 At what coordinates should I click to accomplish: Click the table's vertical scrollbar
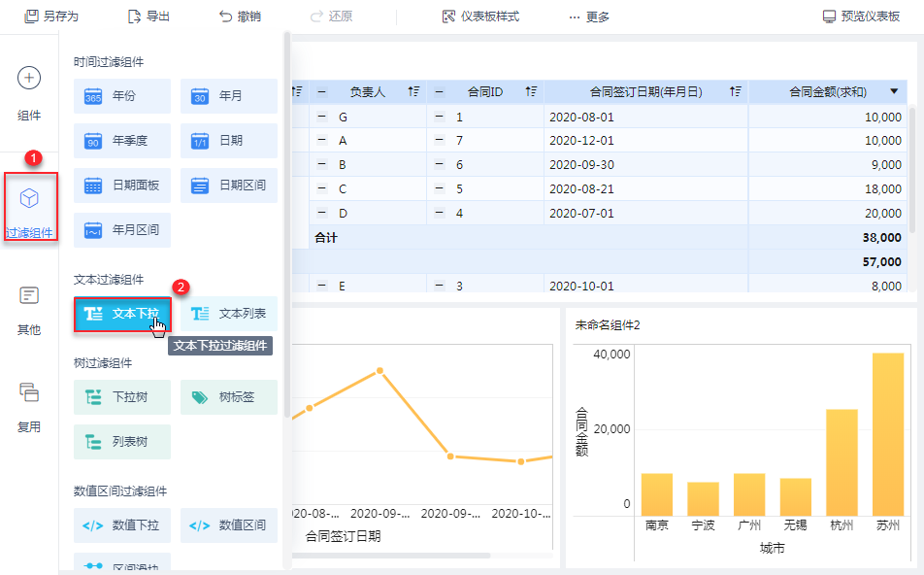click(x=912, y=170)
